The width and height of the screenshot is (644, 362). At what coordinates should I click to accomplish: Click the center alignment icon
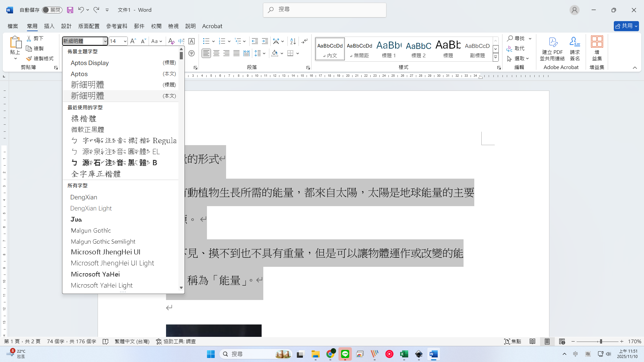tap(216, 53)
